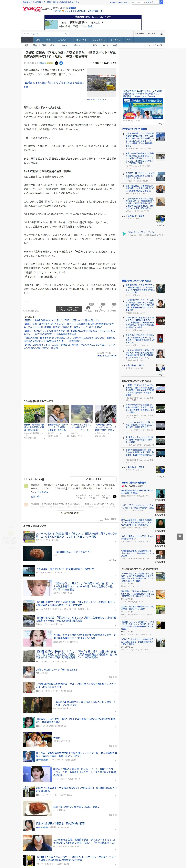This screenshot has width=186, height=868.
Task: Click the 新しい視点 exclamation reaction
Action: tap(112, 308)
